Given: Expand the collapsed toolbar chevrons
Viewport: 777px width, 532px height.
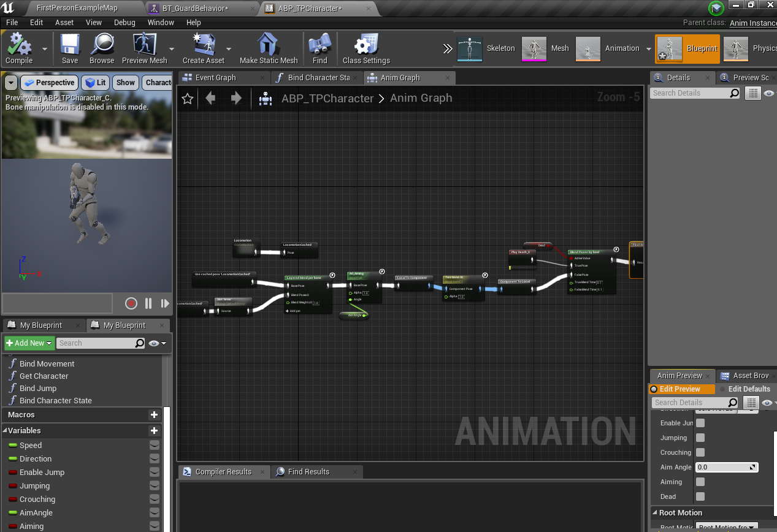Looking at the screenshot, I should (x=448, y=48).
